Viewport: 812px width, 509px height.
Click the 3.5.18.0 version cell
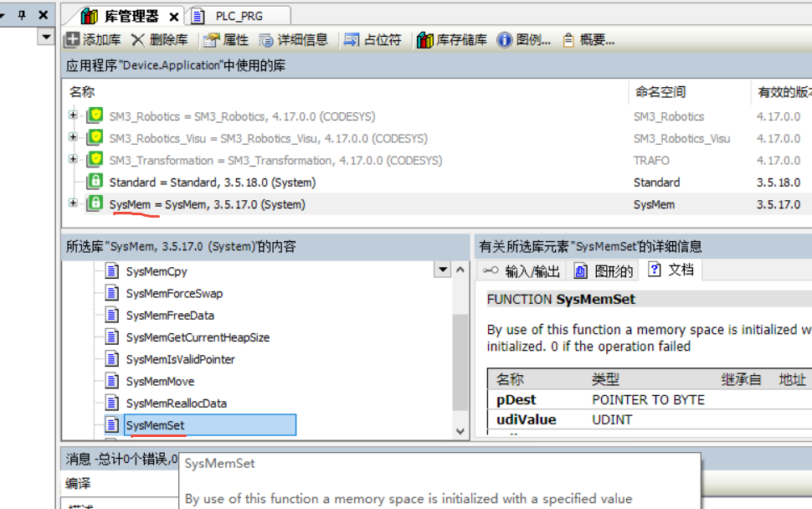coord(779,183)
